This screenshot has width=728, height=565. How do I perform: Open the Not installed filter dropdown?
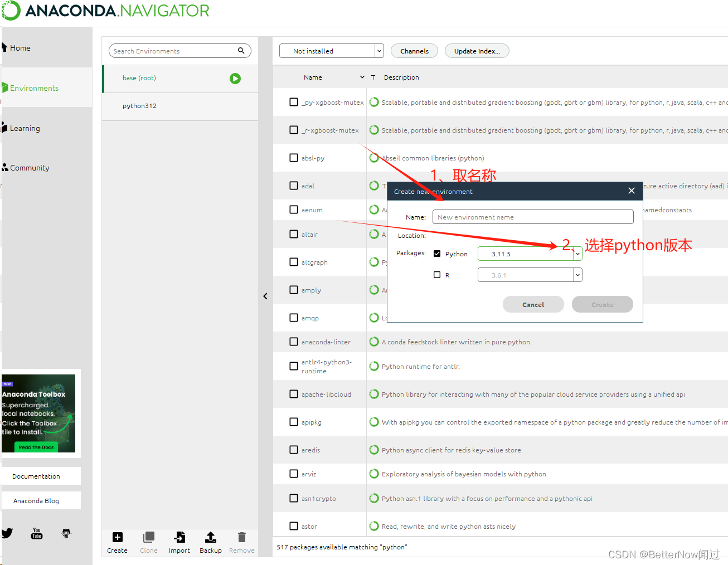332,51
